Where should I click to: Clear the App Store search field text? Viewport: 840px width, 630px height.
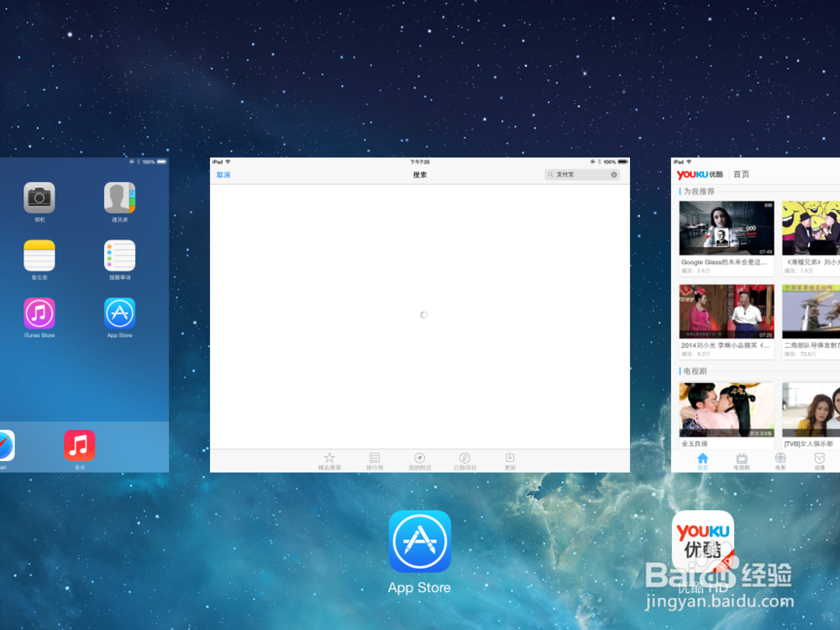614,175
